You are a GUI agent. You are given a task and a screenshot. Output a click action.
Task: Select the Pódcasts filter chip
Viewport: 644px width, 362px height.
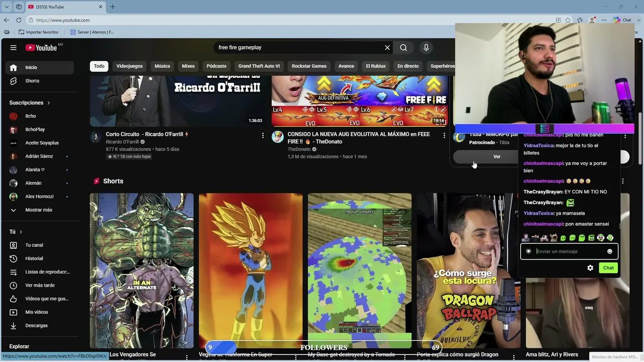tap(216, 66)
